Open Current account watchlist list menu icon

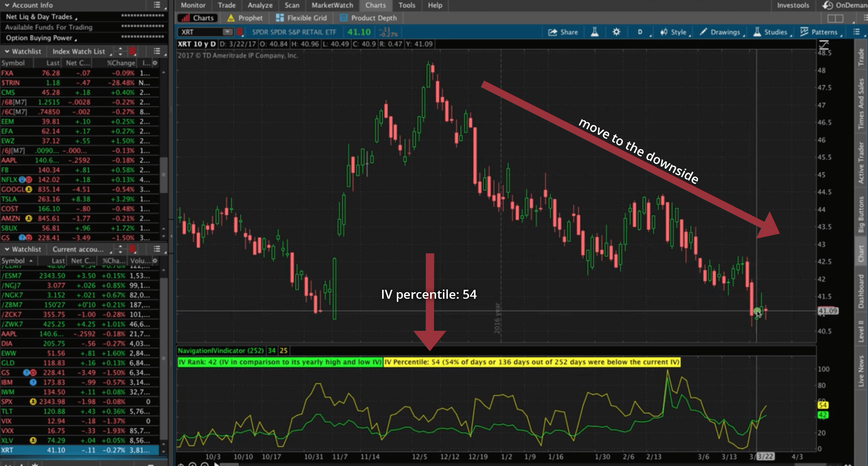pyautogui.click(x=157, y=249)
